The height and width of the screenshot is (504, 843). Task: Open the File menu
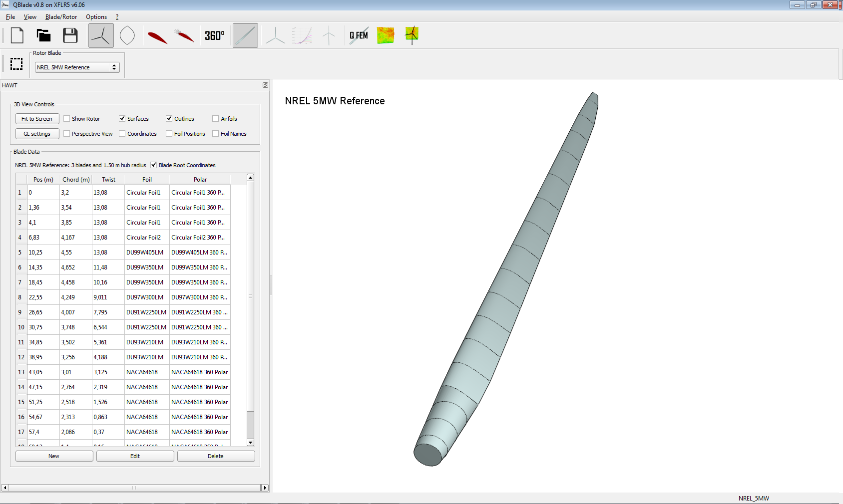coord(10,17)
